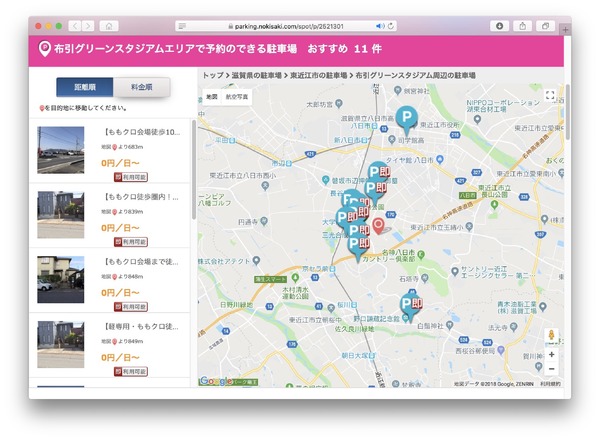Click the red destination pin on map
600x440 pixels.
[379, 214]
